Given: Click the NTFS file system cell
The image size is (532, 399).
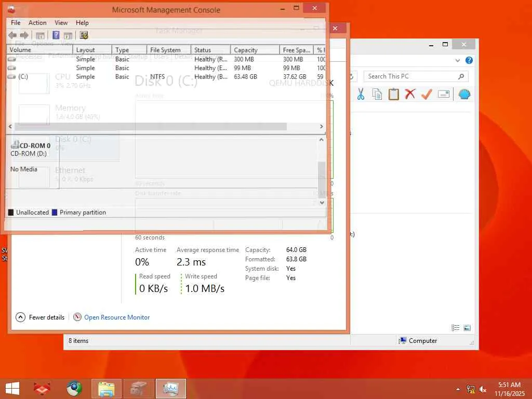Looking at the screenshot, I should (157, 77).
